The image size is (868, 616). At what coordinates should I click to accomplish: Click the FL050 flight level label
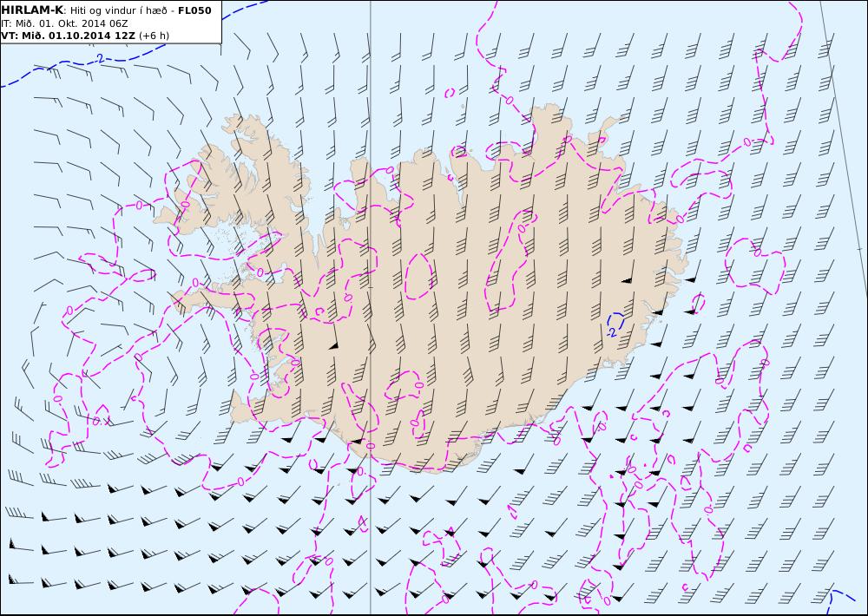coord(194,10)
